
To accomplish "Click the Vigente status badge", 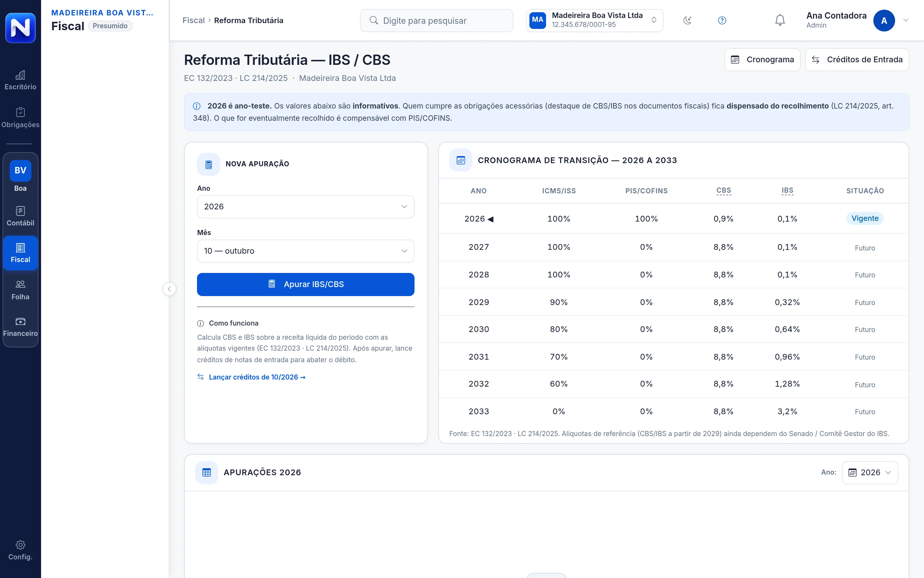I will pos(865,218).
